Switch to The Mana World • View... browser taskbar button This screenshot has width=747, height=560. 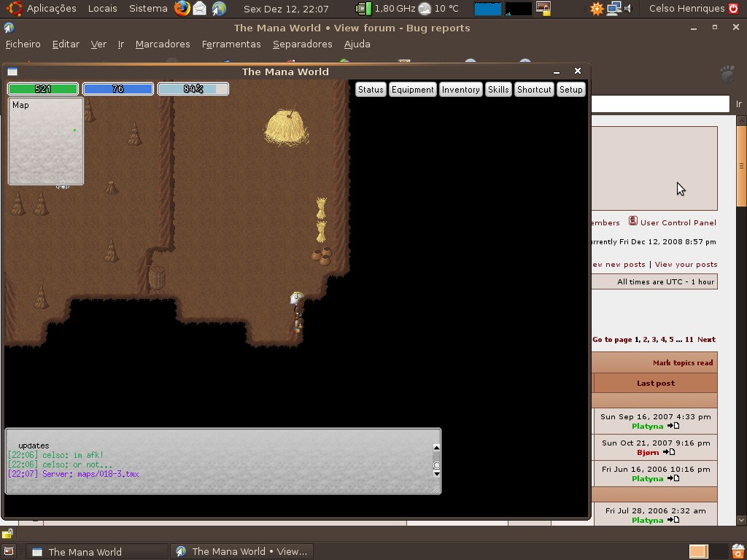(241, 551)
